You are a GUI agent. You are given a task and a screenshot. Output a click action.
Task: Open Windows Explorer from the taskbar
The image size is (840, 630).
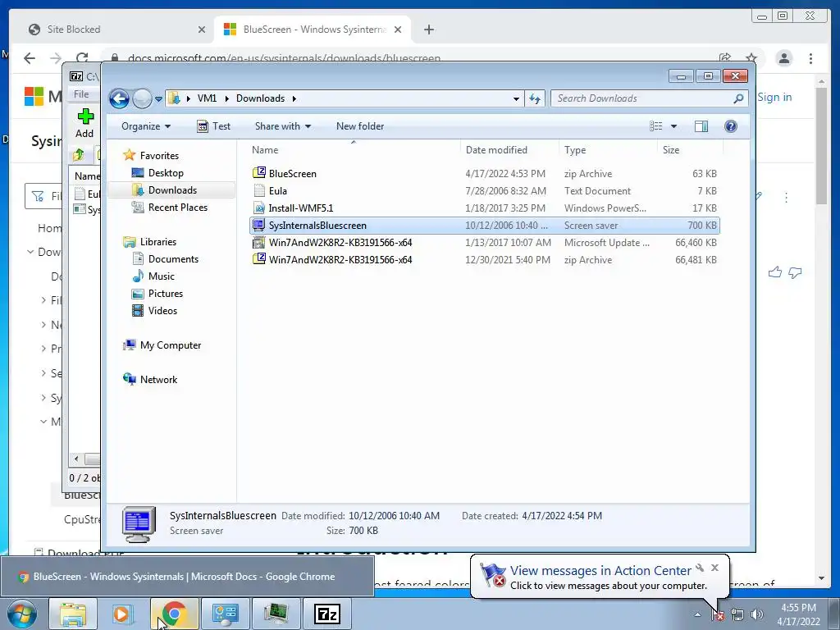tap(73, 614)
